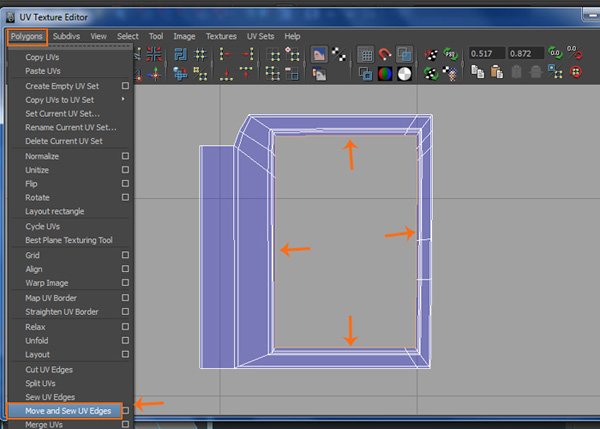
Task: Click the clipboard Paste UVs toolbar icon
Action: [497, 72]
